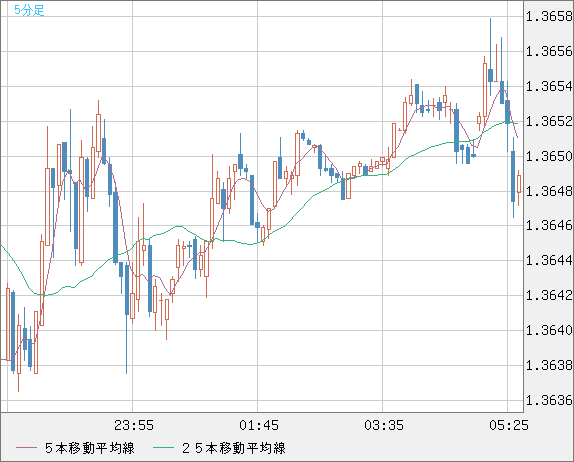Click the 05:25 time axis label
The height and width of the screenshot is (462, 574).
509,425
